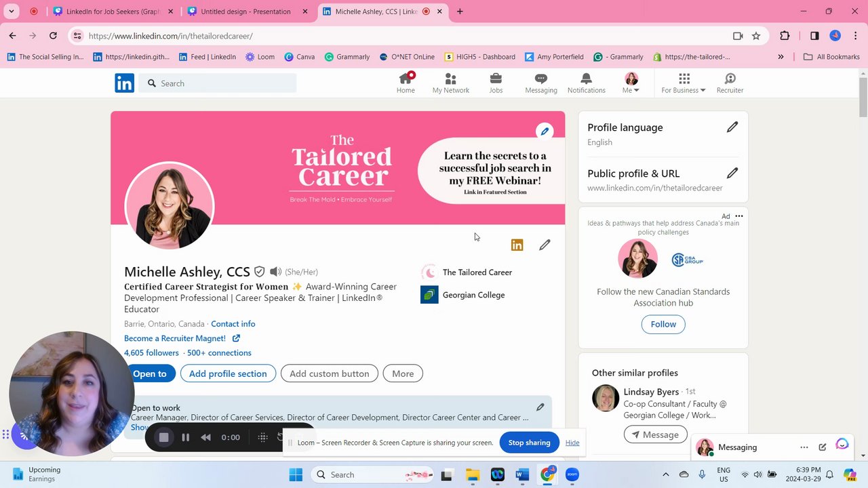Open ad options three-dot menu

tap(739, 216)
